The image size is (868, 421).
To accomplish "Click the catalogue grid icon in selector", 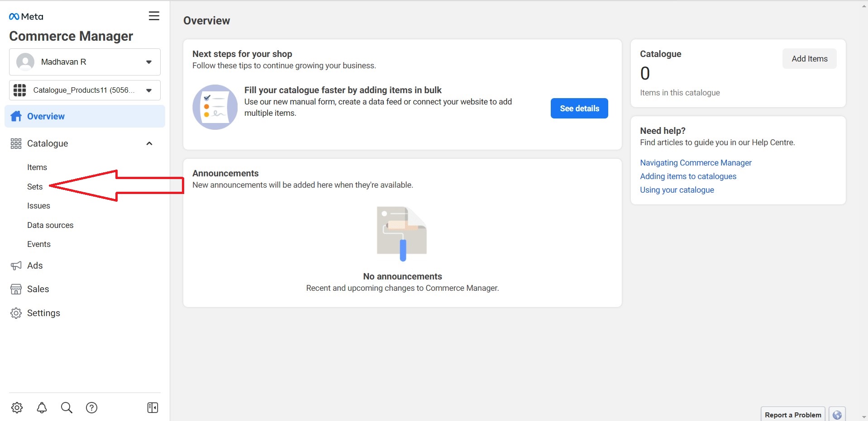I will click(x=19, y=90).
